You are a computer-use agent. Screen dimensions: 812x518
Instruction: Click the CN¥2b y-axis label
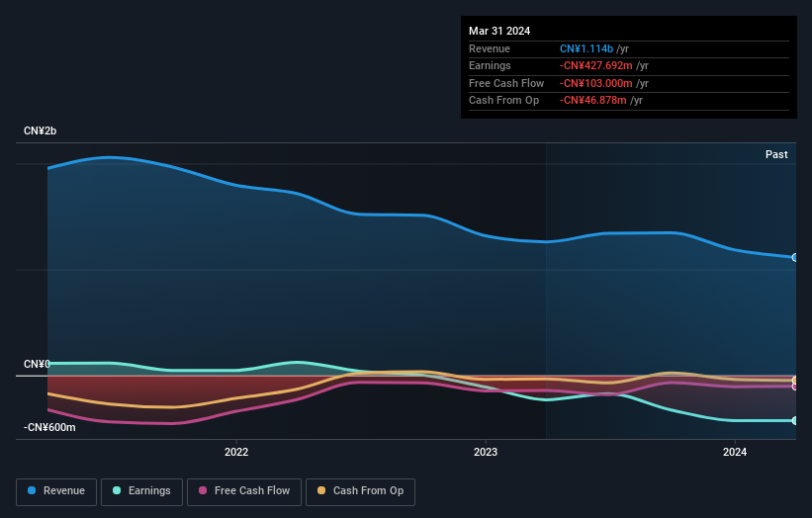click(x=40, y=130)
